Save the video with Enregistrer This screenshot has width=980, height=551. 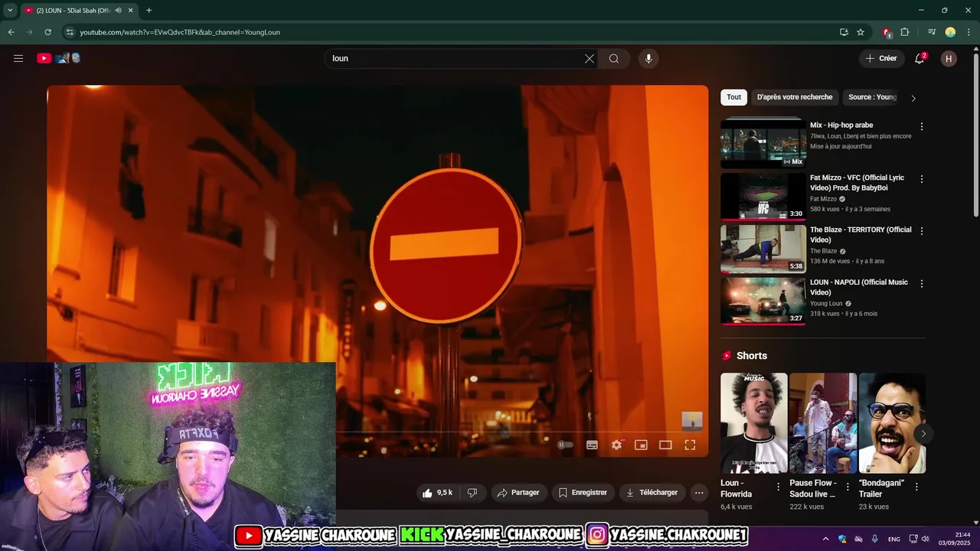(583, 493)
